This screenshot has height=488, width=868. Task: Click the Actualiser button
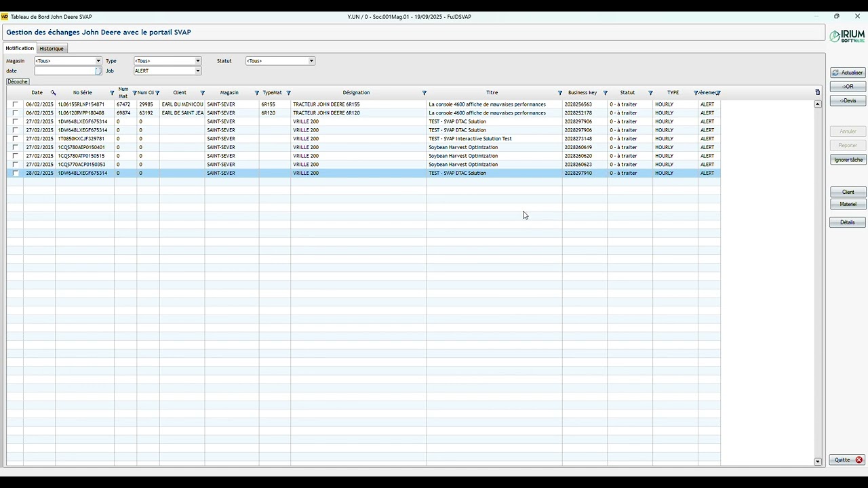click(x=848, y=73)
